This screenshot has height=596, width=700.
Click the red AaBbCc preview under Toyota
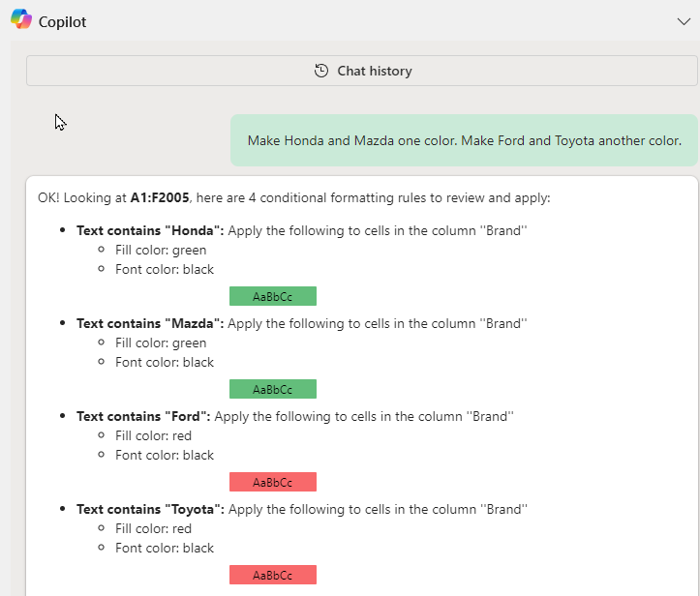point(272,575)
